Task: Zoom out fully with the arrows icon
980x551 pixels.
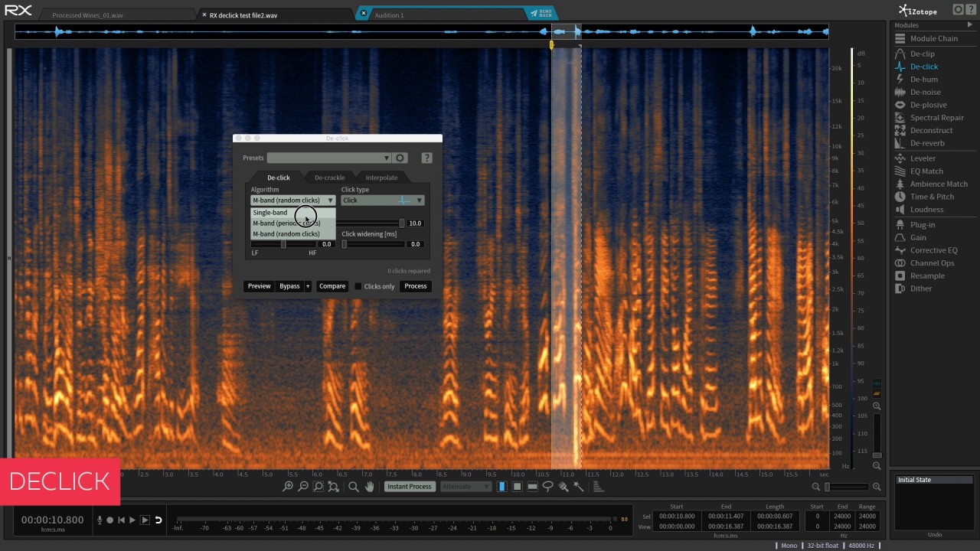Action: coord(334,487)
